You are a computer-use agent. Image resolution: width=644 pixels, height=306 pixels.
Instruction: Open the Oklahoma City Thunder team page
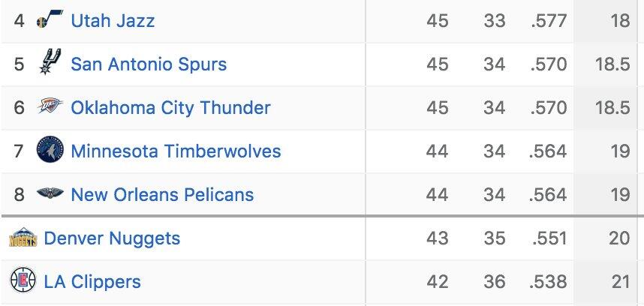tap(170, 107)
